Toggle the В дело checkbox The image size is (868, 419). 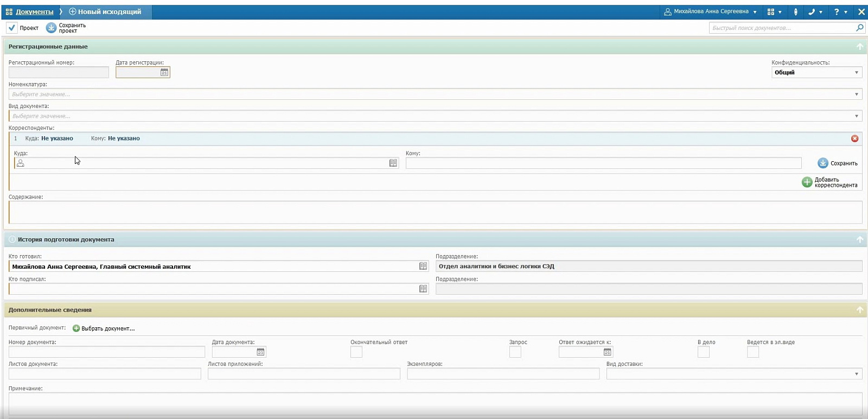(x=704, y=352)
